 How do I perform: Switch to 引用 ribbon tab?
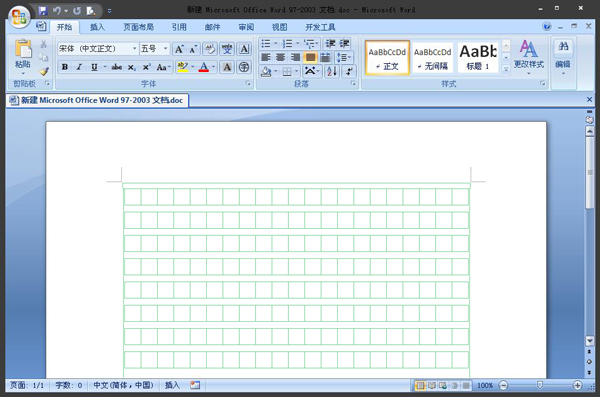click(x=179, y=27)
